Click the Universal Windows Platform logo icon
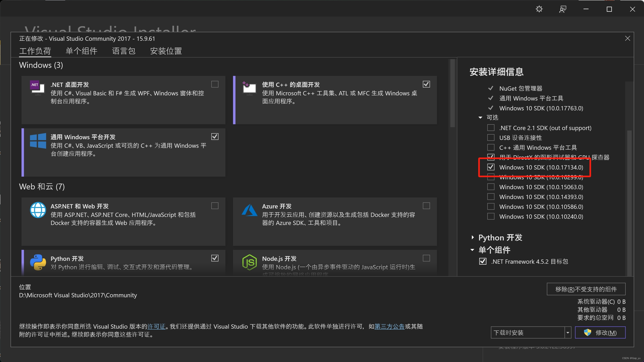 [x=38, y=141]
